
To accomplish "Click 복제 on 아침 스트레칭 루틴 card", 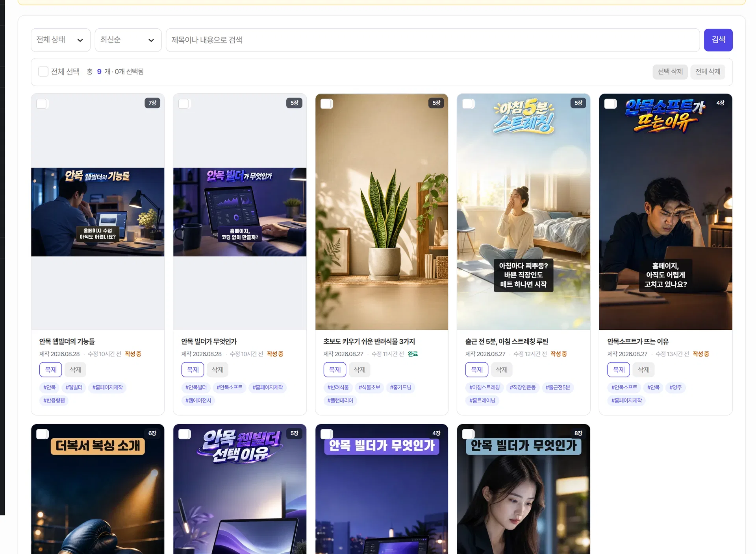I will click(477, 370).
